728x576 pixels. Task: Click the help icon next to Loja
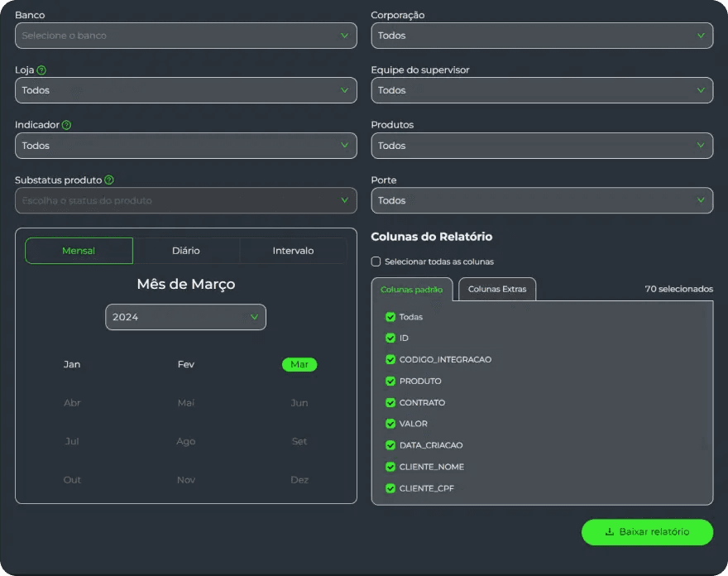click(41, 70)
